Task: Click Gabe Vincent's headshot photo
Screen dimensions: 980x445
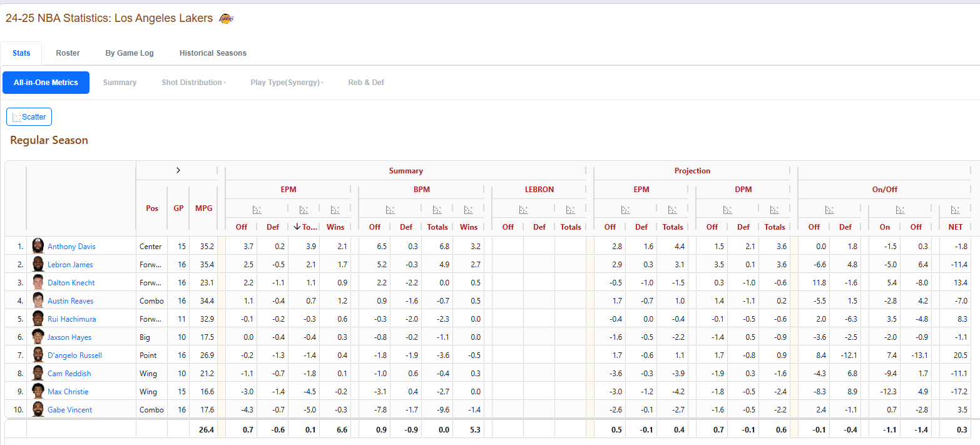Action: (x=38, y=409)
